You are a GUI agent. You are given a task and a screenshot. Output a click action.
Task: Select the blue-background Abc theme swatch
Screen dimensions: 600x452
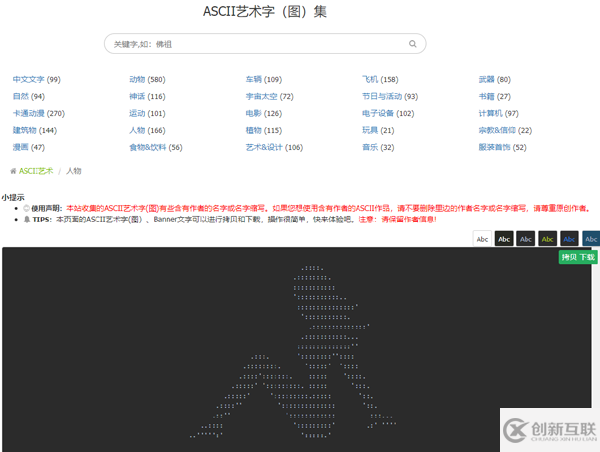click(x=591, y=239)
